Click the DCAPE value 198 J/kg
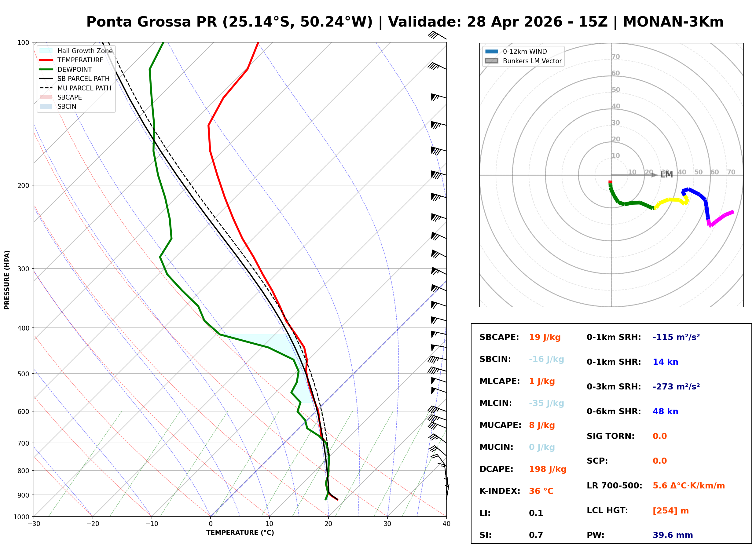The width and height of the screenshot is (756, 559). click(548, 469)
